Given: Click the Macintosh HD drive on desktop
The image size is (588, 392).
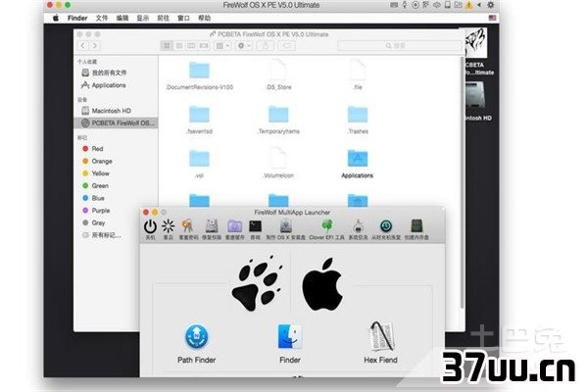Looking at the screenshot, I should pos(475,96).
